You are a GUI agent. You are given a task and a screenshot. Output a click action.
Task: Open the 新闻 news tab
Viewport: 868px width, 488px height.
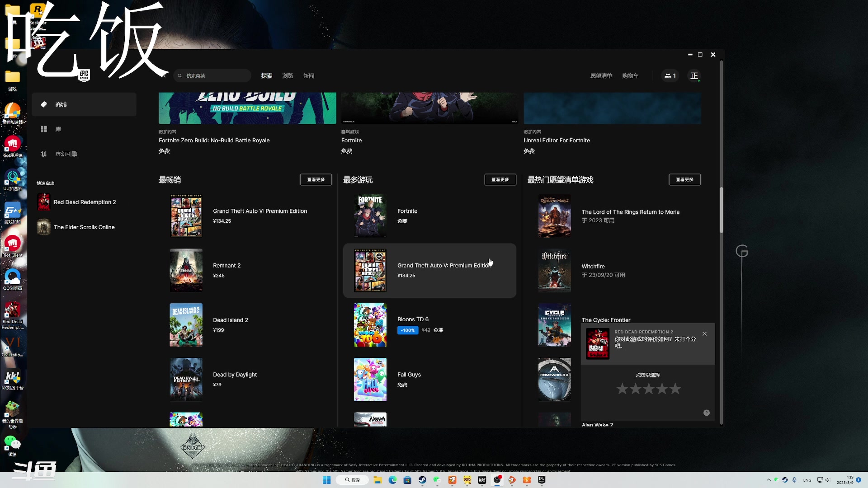tap(309, 76)
